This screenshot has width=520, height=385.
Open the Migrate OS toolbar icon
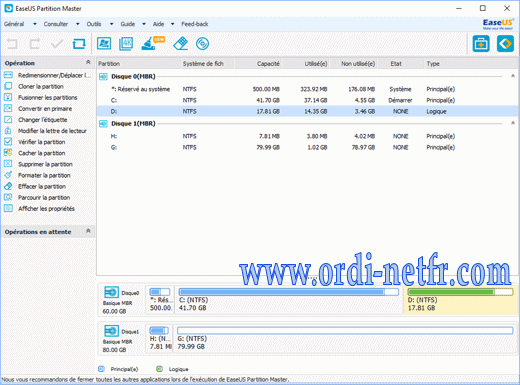104,44
